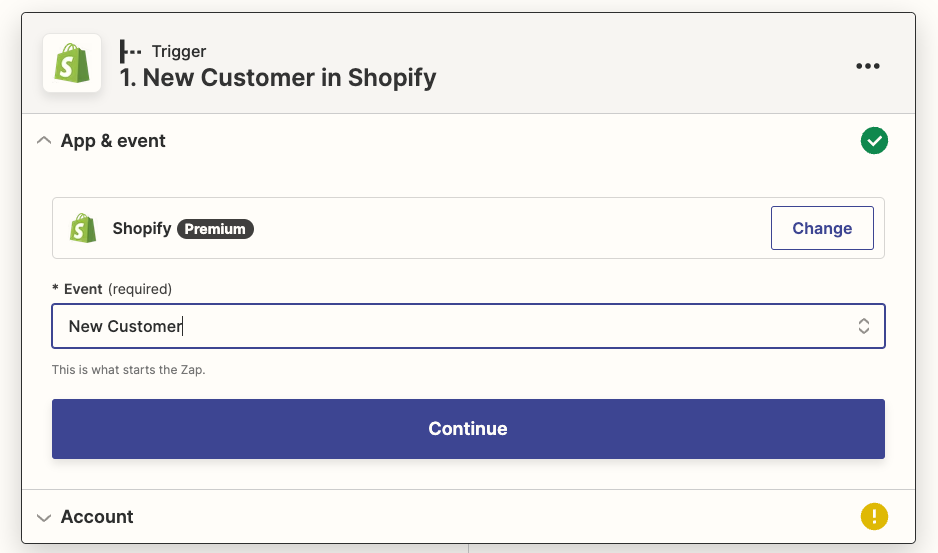Click the large Shopify logo in header
Viewport: 938px width, 553px height.
tap(72, 63)
